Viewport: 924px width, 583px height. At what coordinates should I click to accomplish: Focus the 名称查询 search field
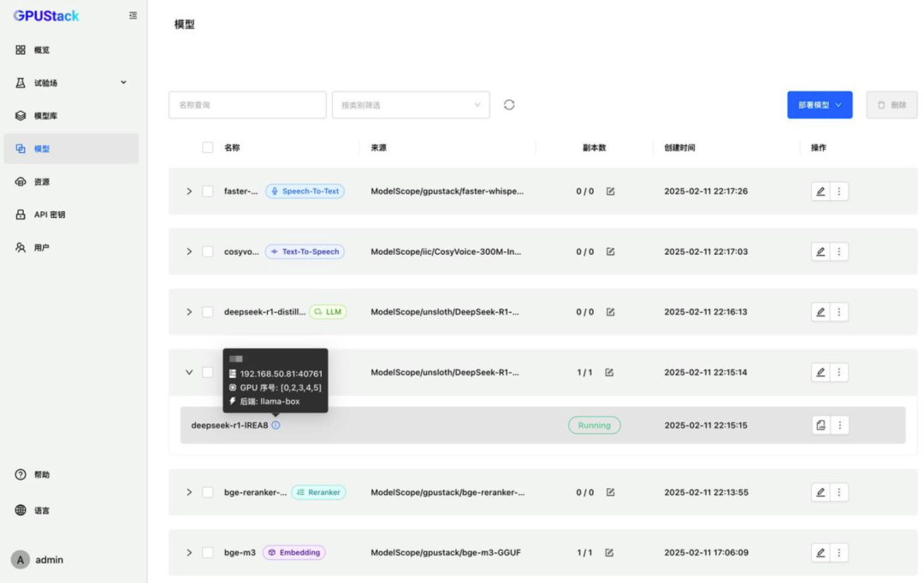tap(247, 105)
